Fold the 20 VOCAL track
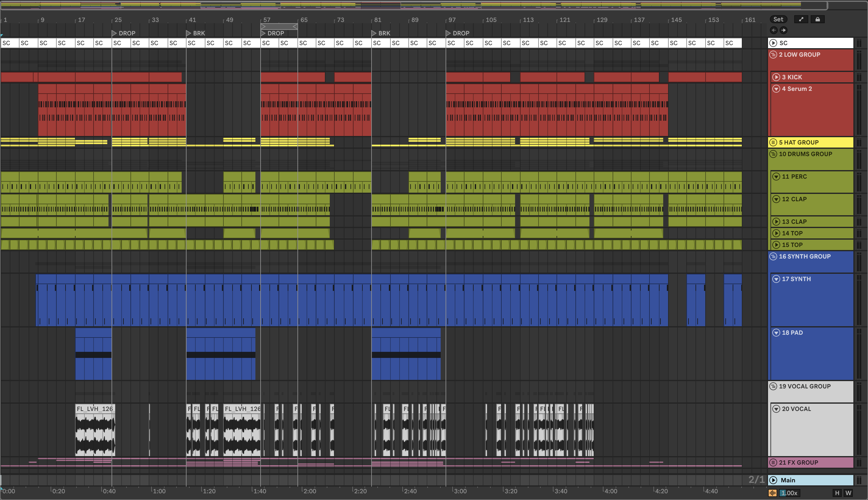The width and height of the screenshot is (868, 500). click(x=776, y=409)
